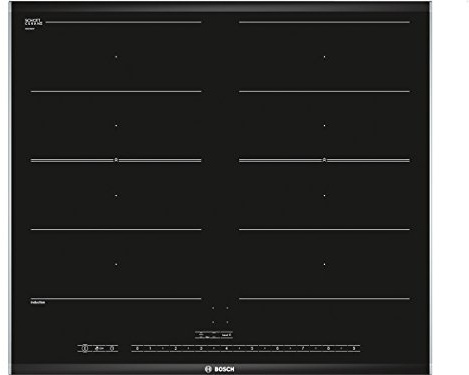Image resolution: width=469 pixels, height=375 pixels.
Task: Tap the Schott Ceran logo
Action: coord(34,22)
